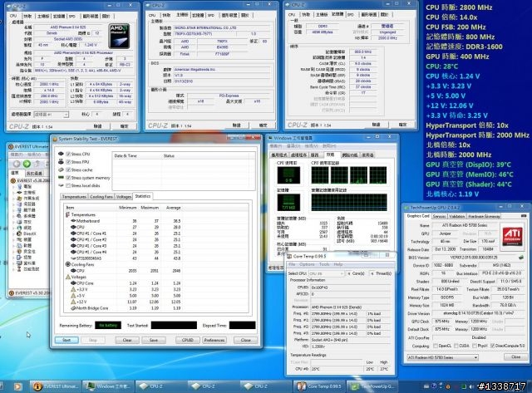Click the Close button in Stability Test

click(246, 340)
